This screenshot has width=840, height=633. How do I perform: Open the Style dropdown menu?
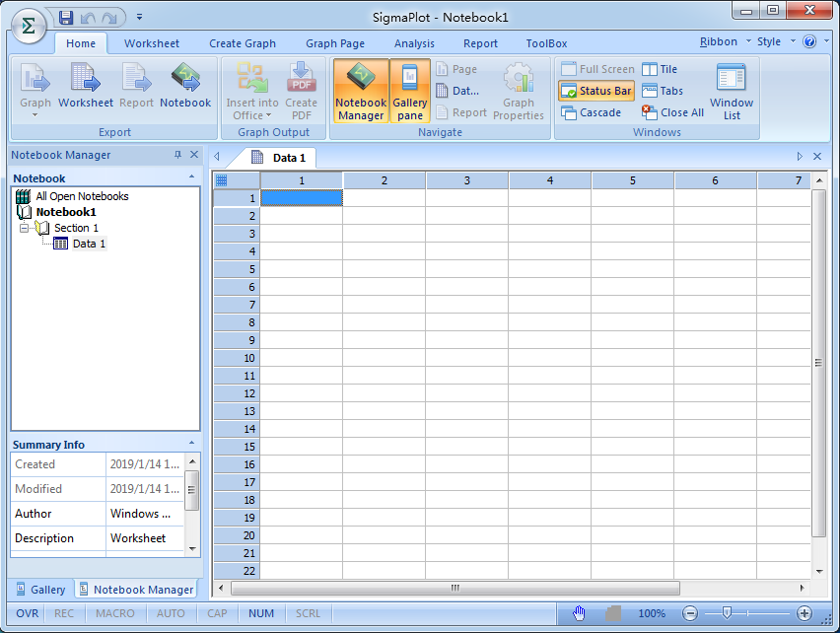pyautogui.click(x=773, y=42)
